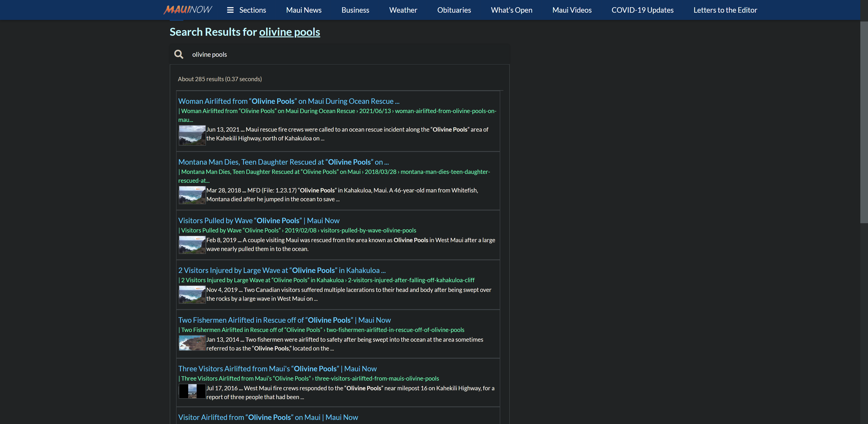
Task: Open 'Visitor Airlifted from Olivine Pools' result
Action: coord(268,417)
